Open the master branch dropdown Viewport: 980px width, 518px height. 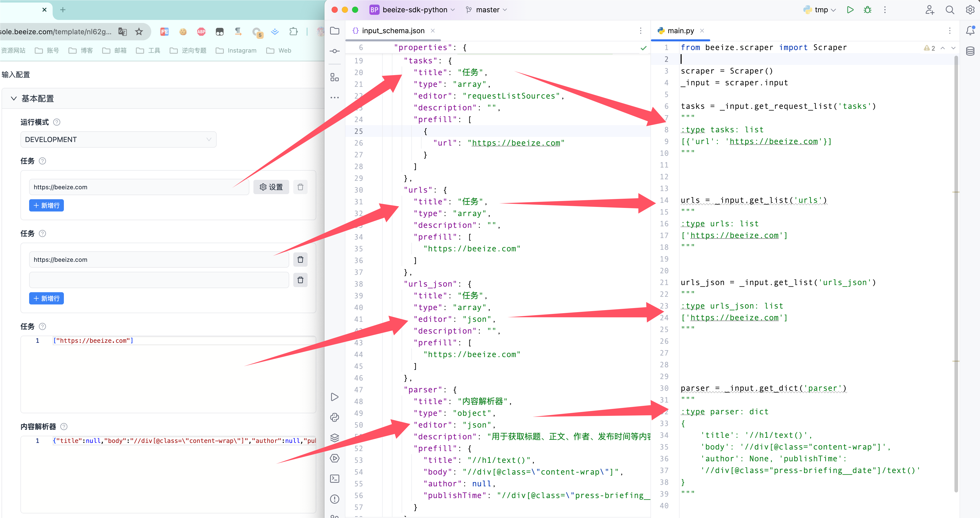point(487,10)
